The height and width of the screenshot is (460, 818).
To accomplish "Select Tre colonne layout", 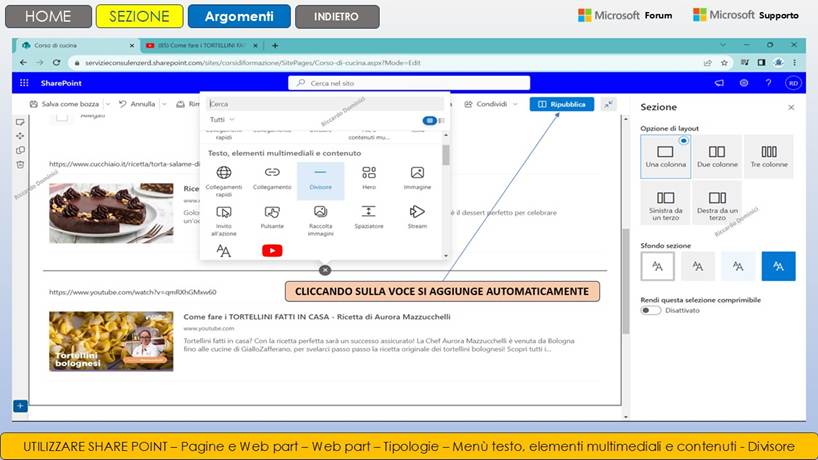I will click(768, 156).
